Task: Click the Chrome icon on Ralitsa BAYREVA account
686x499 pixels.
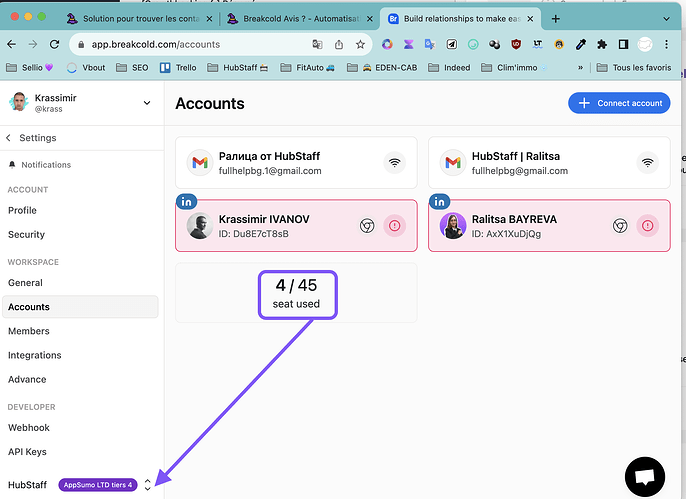Action: point(619,226)
